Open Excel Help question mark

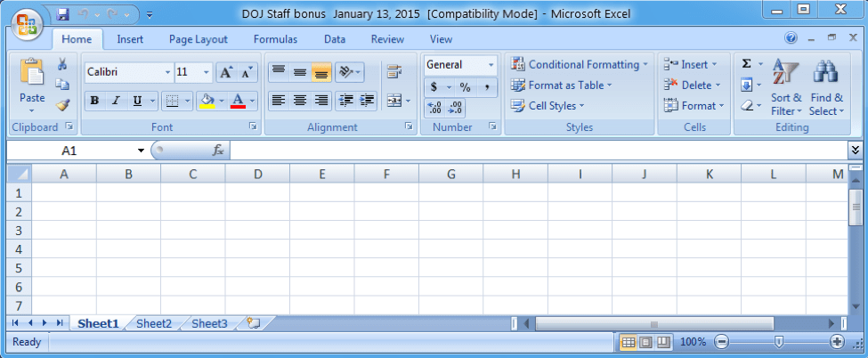(x=791, y=38)
